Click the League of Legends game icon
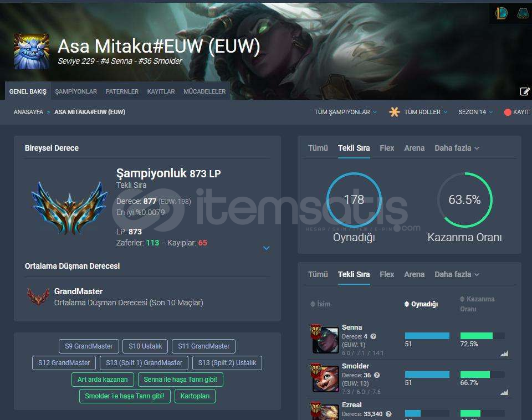The image size is (532, 420). (501, 13)
